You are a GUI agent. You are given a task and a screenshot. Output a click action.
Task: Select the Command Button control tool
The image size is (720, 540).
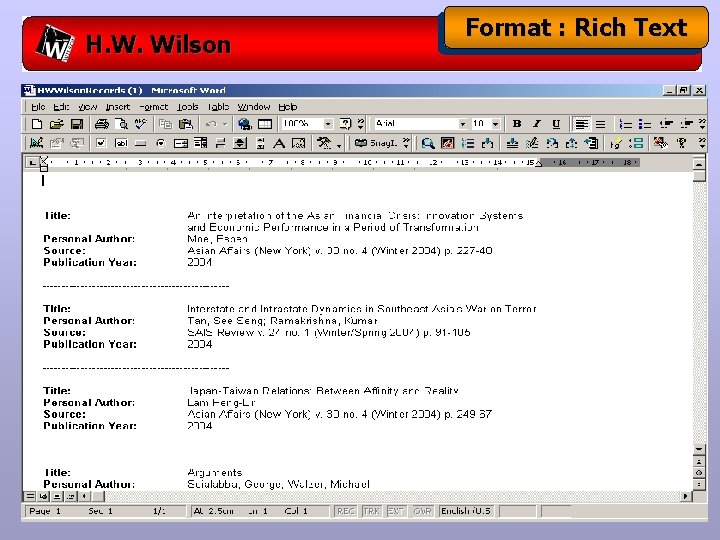tap(141, 143)
